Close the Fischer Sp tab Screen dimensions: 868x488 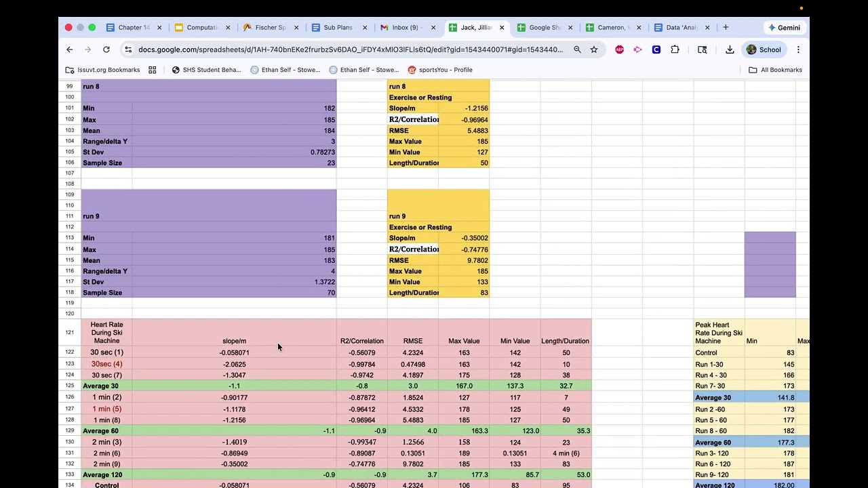tap(296, 28)
